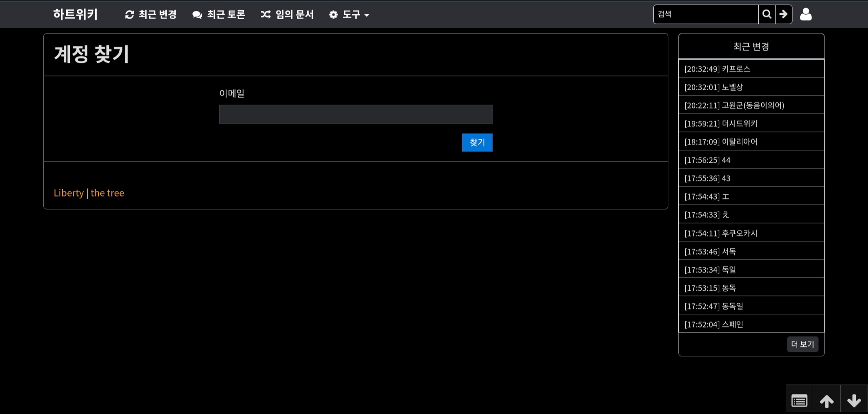This screenshot has height=414, width=868.
Task: Open the entry titled 44
Action: [751, 160]
